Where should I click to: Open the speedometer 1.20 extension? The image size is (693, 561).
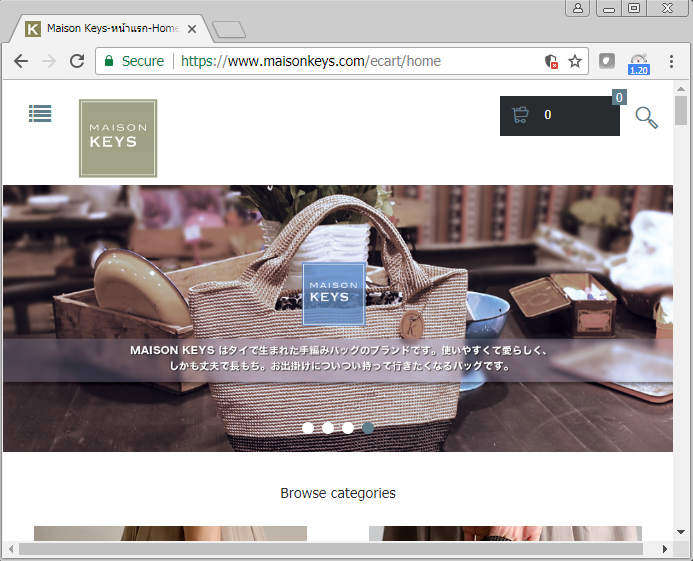639,64
